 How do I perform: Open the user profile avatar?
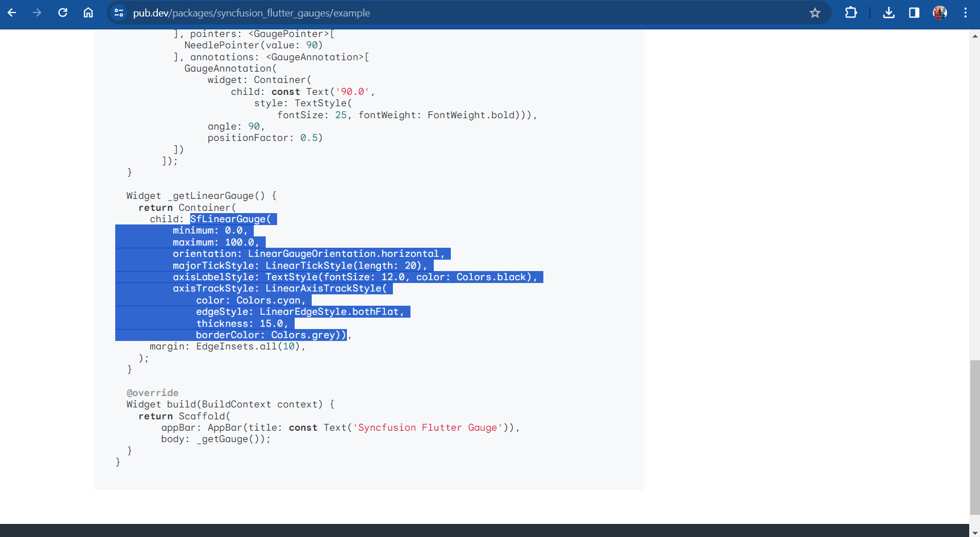[940, 13]
